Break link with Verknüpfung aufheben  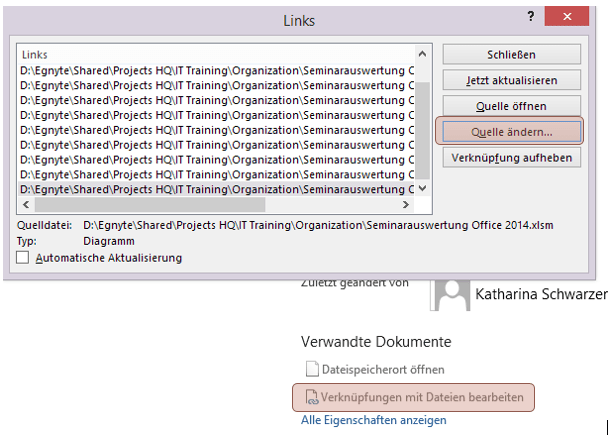click(511, 157)
